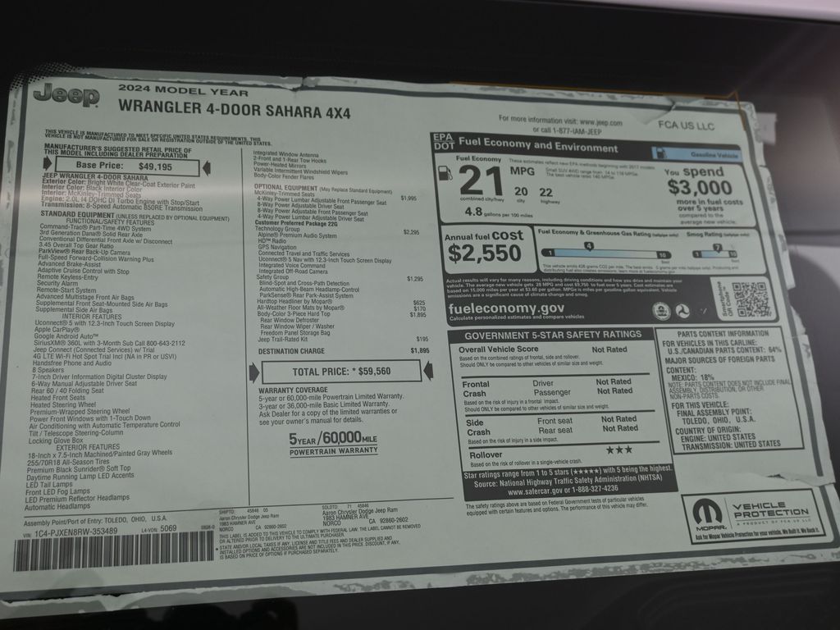
Task: Click the QR code on the fuel label
Action: (x=750, y=300)
